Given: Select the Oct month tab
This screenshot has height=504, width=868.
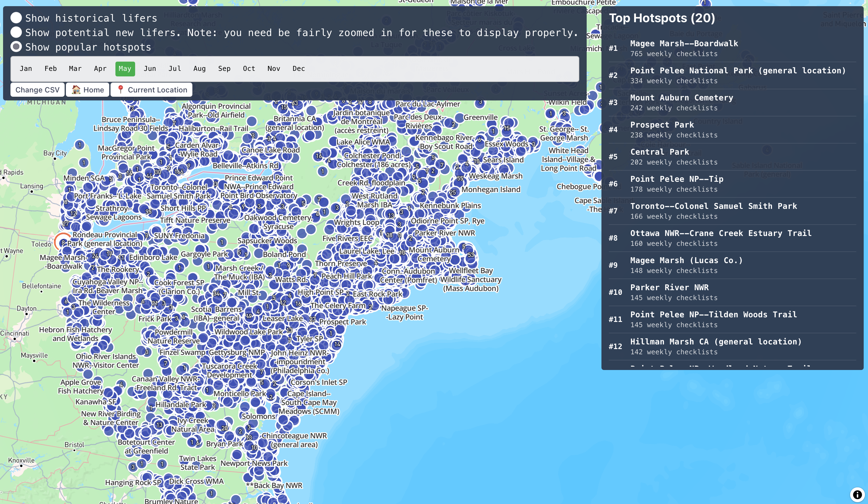Looking at the screenshot, I should 249,69.
